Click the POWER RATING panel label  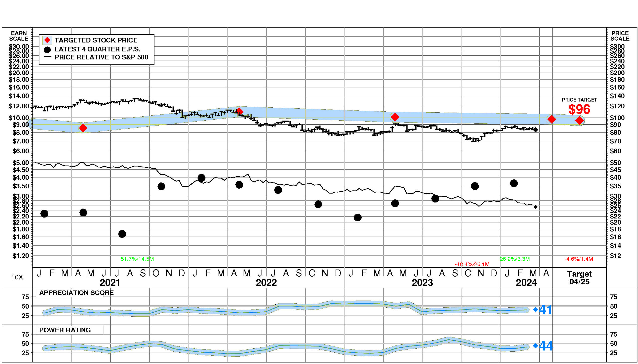(65, 330)
